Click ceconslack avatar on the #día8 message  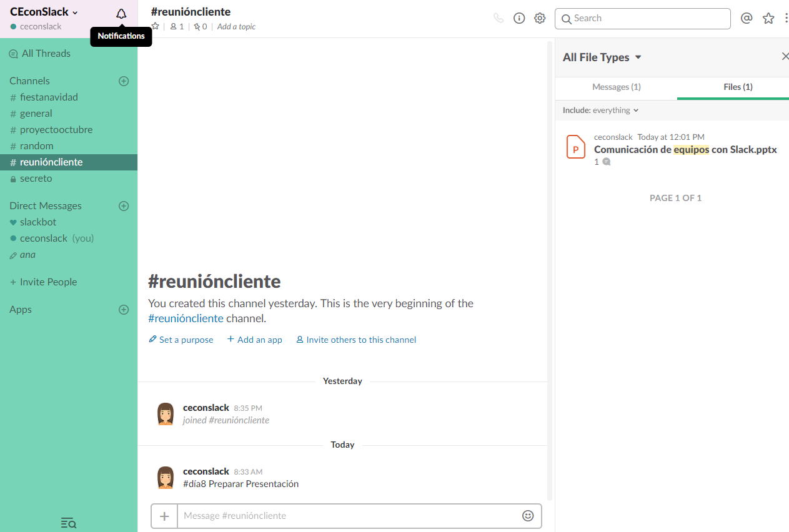point(166,478)
